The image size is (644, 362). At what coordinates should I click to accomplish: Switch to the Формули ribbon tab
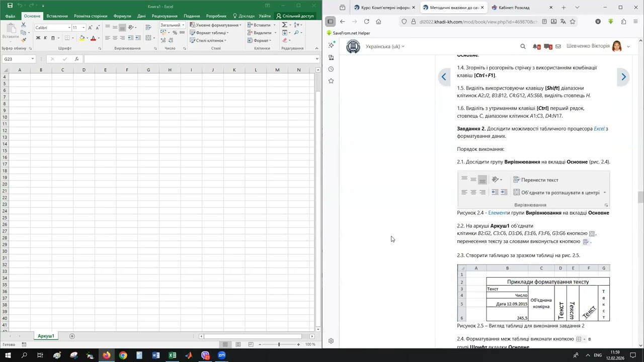(122, 16)
